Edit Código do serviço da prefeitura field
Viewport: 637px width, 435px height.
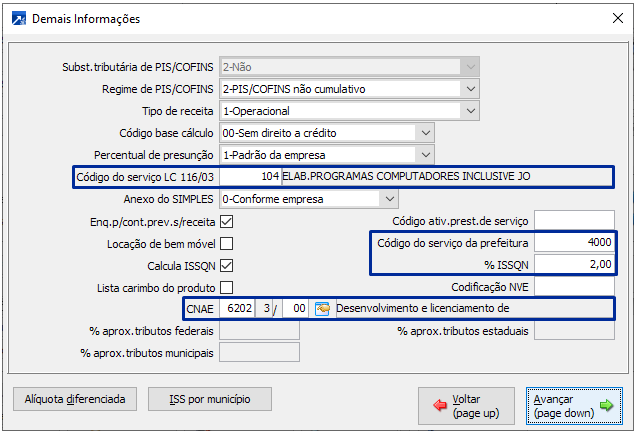574,242
